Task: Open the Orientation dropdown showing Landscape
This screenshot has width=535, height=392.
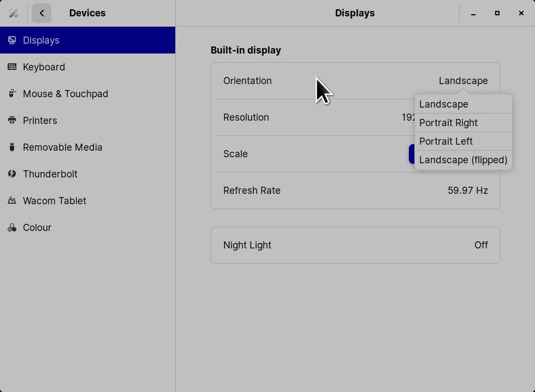Action: tap(463, 81)
